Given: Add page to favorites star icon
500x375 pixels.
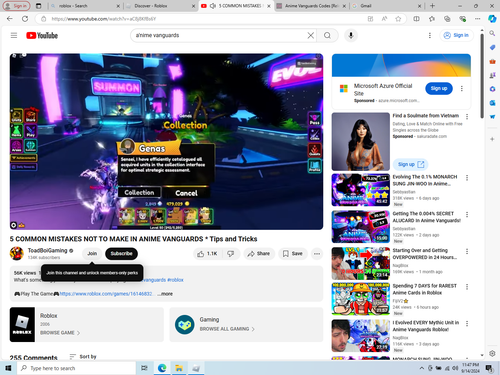Looking at the screenshot, I should coord(398,19).
